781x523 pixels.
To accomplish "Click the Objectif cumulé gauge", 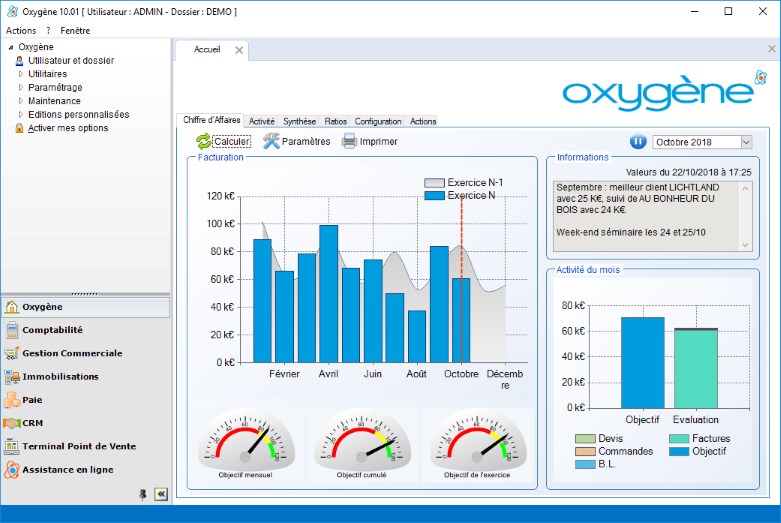I will pyautogui.click(x=362, y=439).
